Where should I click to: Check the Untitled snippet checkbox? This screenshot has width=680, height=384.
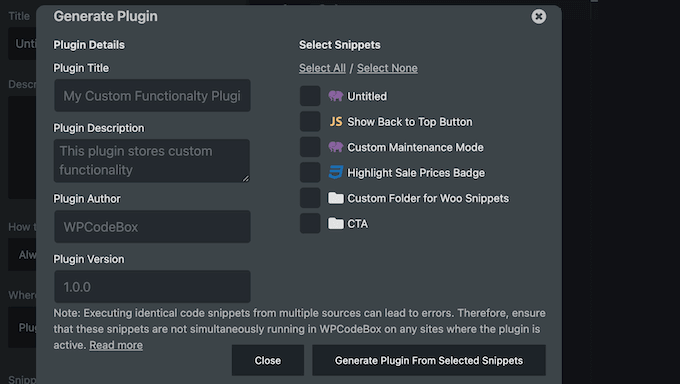click(310, 96)
